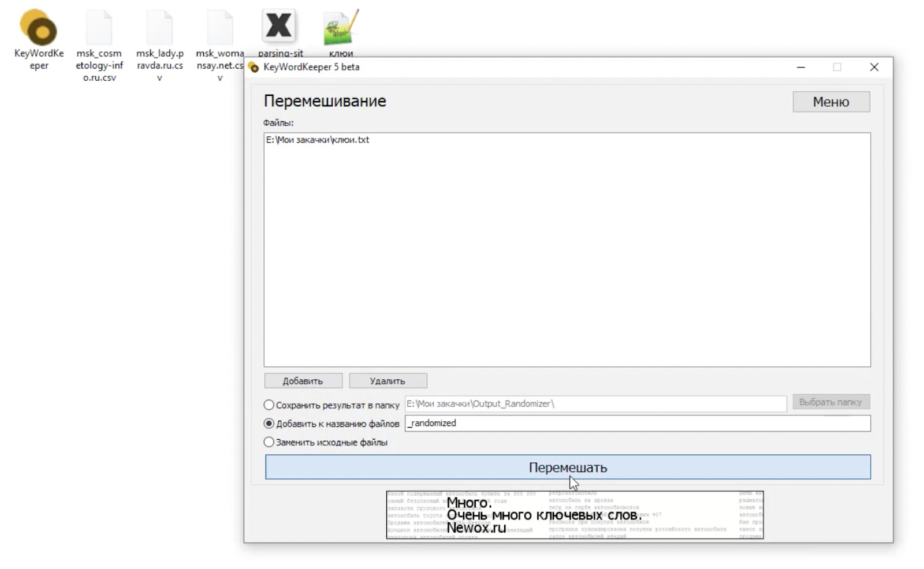The height and width of the screenshot is (569, 924).
Task: Click the Добавить files button
Action: tap(303, 381)
